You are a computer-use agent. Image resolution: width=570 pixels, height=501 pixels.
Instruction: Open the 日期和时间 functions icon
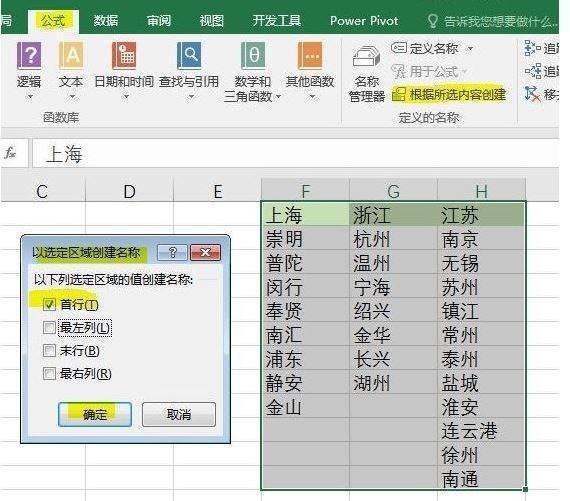[x=124, y=55]
